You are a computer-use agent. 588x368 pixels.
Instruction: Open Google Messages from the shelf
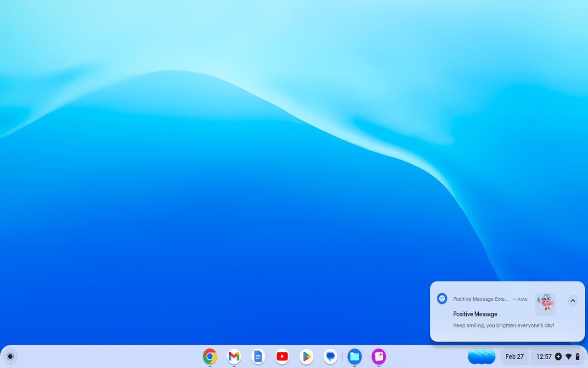330,356
